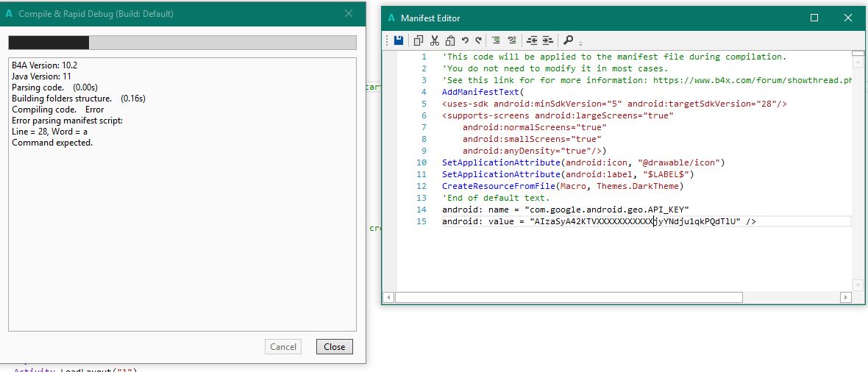
Task: Close the Manifest Editor window
Action: 847,18
